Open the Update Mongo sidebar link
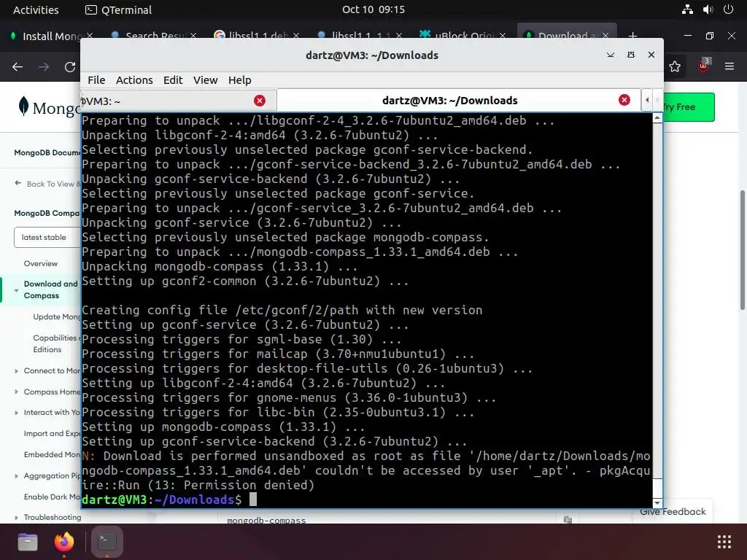The height and width of the screenshot is (560, 747). (x=57, y=316)
